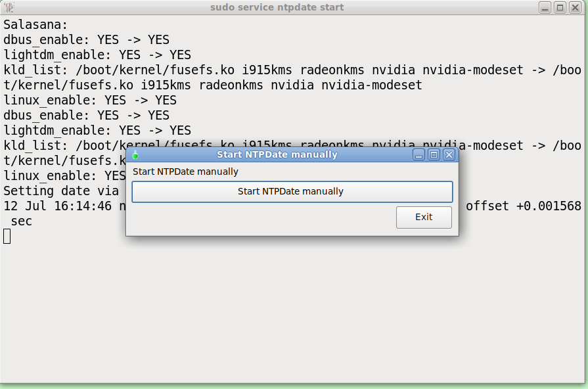
Task: Maximize the sudo service ntpdate terminal window
Action: (560, 7)
